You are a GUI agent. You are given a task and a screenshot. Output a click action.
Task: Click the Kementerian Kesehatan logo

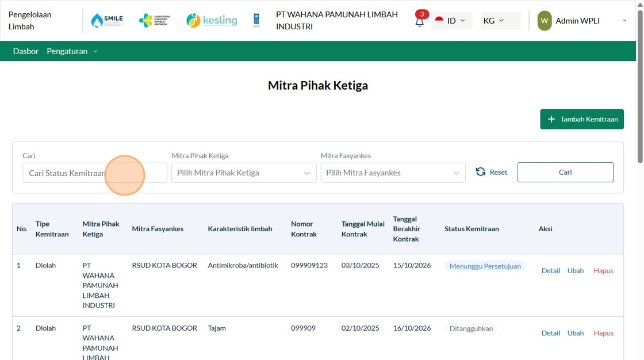pos(155,21)
